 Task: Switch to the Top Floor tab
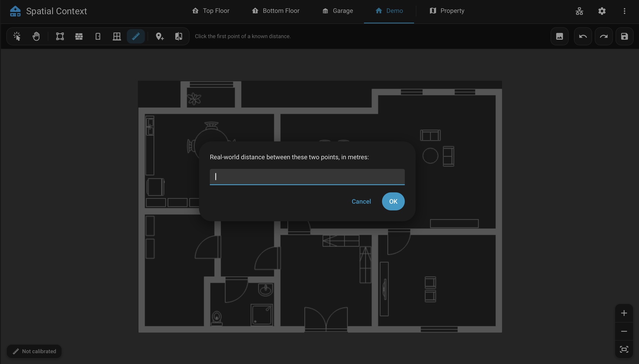click(211, 11)
